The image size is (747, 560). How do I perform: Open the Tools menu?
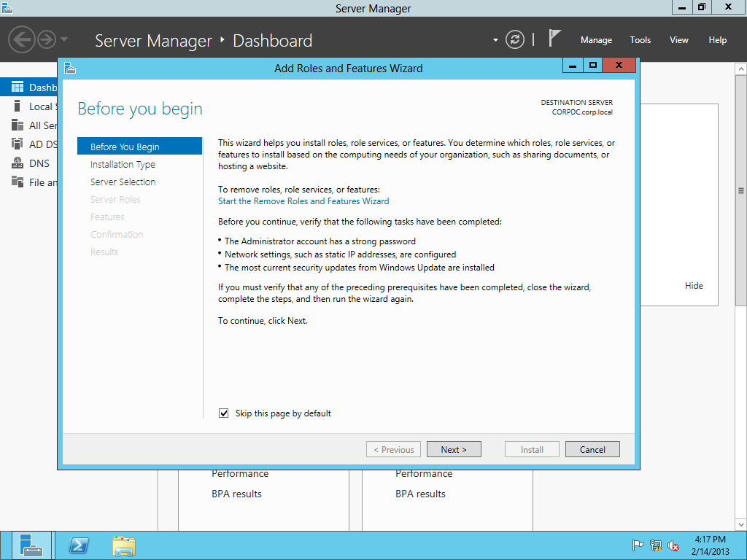point(640,40)
